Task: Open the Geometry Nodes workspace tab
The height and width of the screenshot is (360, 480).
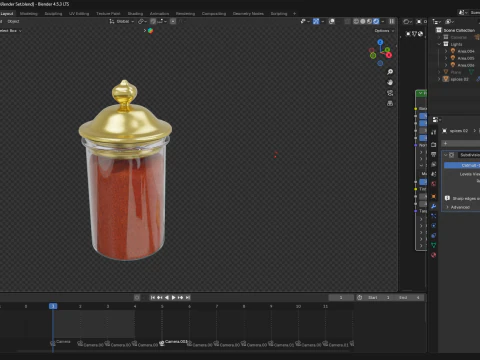Action: [248, 14]
